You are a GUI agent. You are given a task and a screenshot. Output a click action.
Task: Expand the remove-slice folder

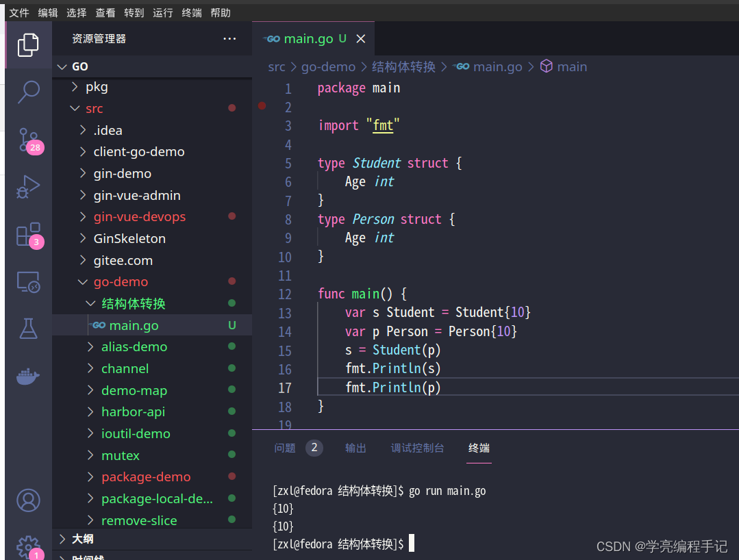(x=90, y=520)
